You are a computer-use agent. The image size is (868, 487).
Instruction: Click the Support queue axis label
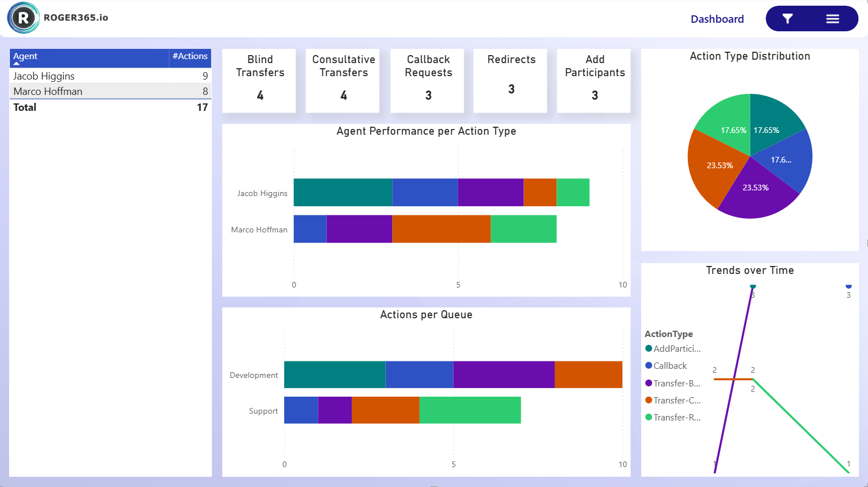(x=263, y=411)
